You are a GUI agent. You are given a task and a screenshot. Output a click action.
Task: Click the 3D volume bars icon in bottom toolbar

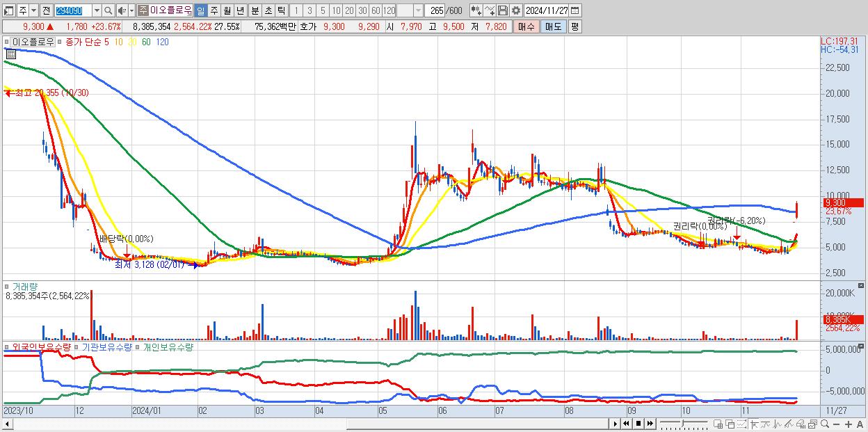pyautogui.click(x=801, y=424)
